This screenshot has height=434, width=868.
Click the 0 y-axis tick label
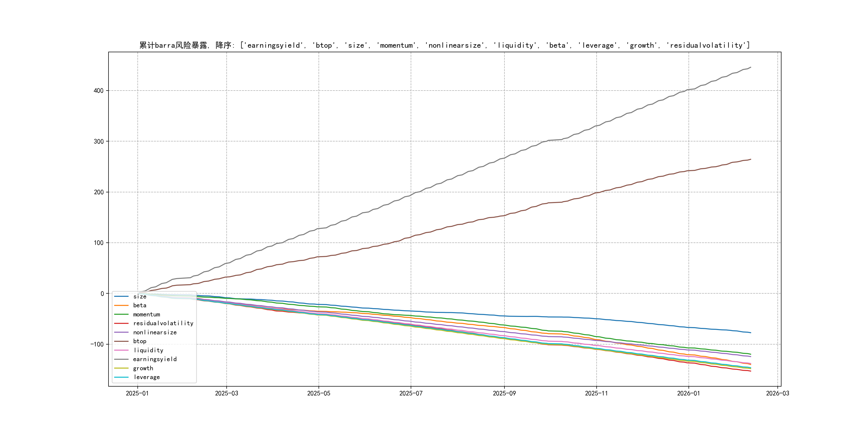(x=102, y=294)
